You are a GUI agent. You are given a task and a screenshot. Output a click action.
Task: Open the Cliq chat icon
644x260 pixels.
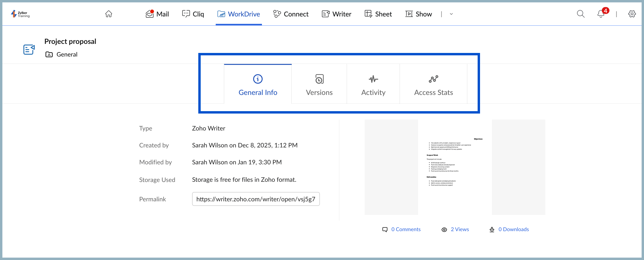186,14
